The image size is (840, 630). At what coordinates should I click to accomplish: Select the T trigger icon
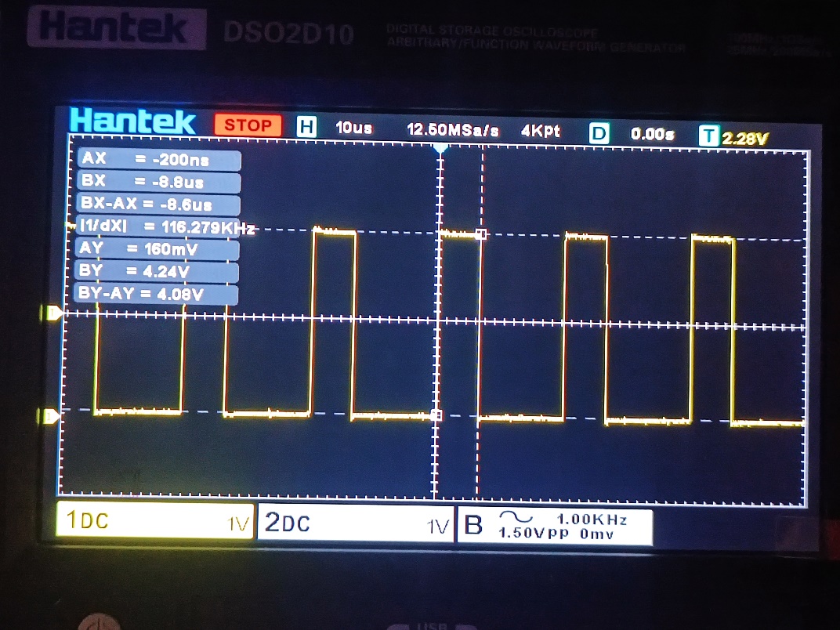(708, 136)
